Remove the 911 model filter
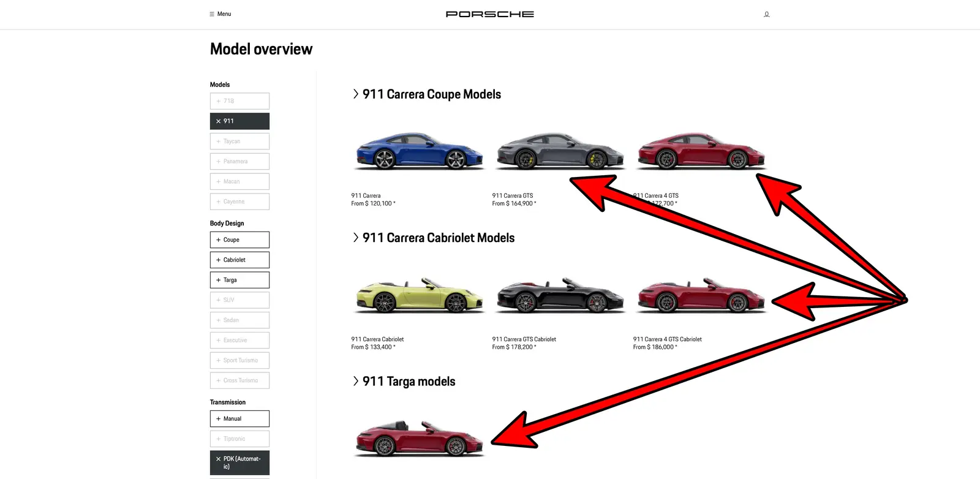 pos(239,121)
